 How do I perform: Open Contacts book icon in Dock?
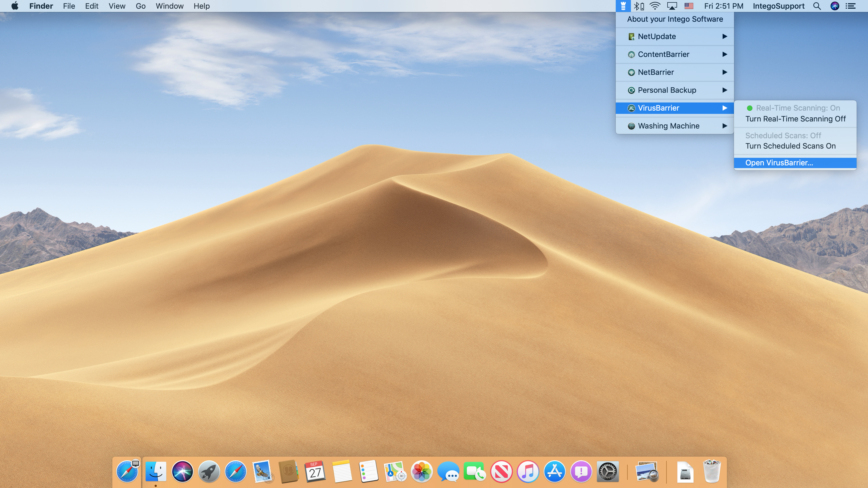(x=289, y=471)
